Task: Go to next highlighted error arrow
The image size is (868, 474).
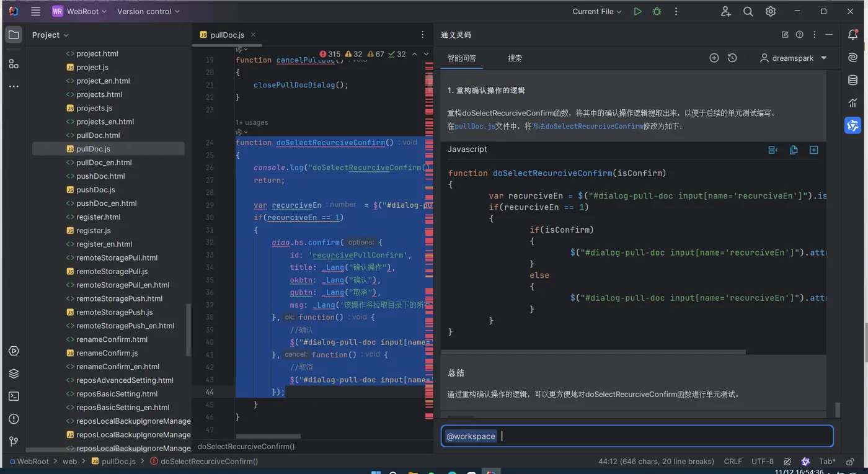Action: [427, 54]
